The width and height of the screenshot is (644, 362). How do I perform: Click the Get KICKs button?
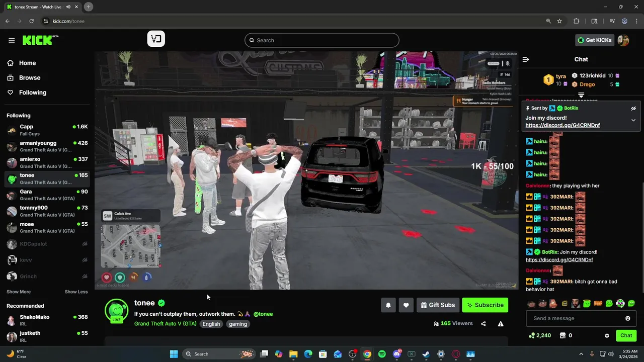[595, 40]
